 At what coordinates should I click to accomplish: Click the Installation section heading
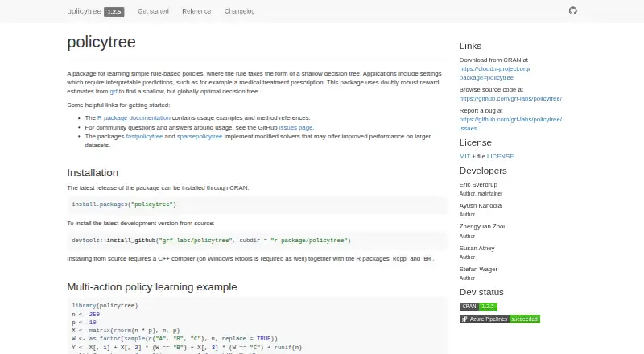point(93,173)
